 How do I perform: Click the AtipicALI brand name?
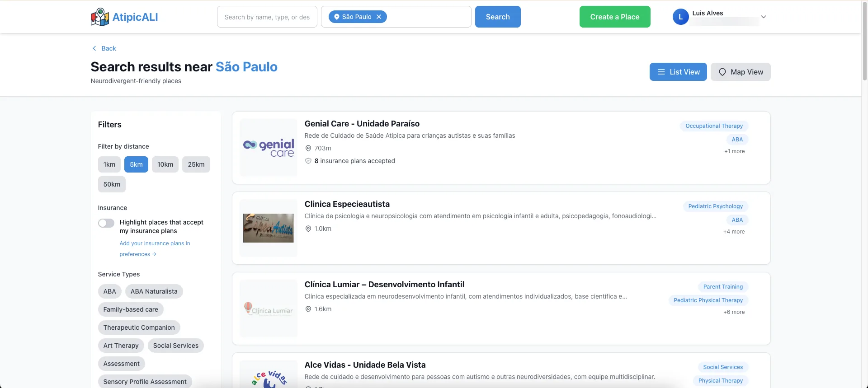tap(135, 17)
